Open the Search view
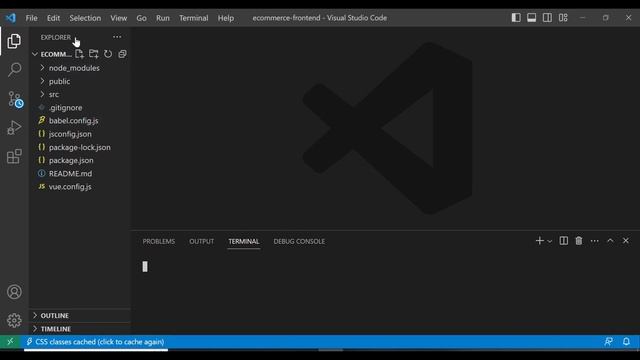The image size is (640, 360). 14,69
